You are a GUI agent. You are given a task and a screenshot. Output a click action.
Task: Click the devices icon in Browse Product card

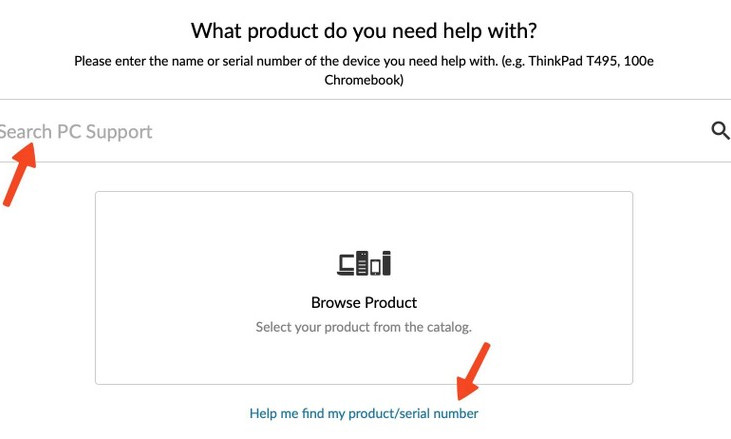point(364,263)
